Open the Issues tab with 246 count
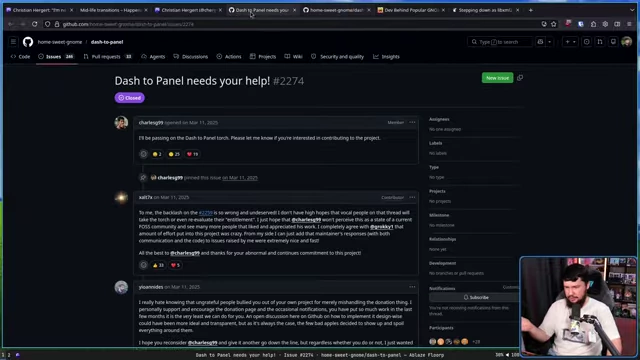 (56, 57)
